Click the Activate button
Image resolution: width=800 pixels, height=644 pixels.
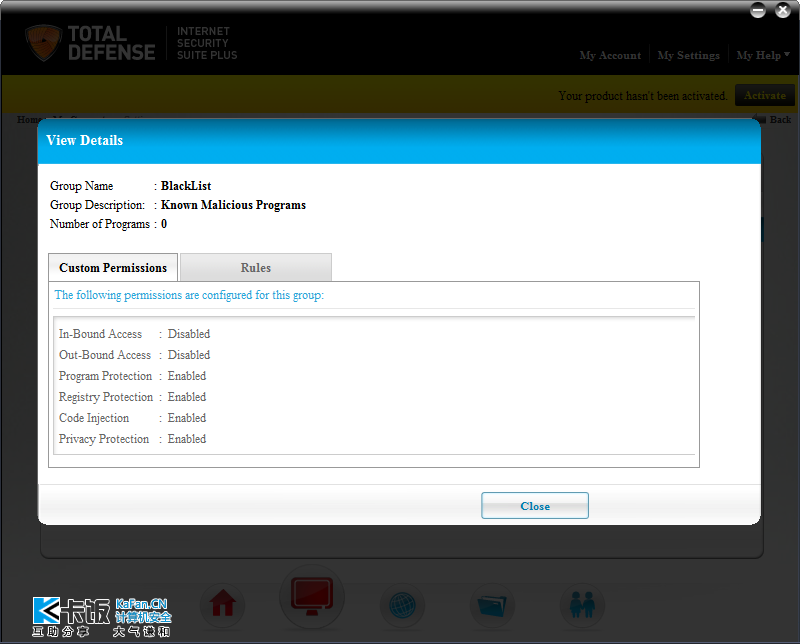click(x=765, y=95)
